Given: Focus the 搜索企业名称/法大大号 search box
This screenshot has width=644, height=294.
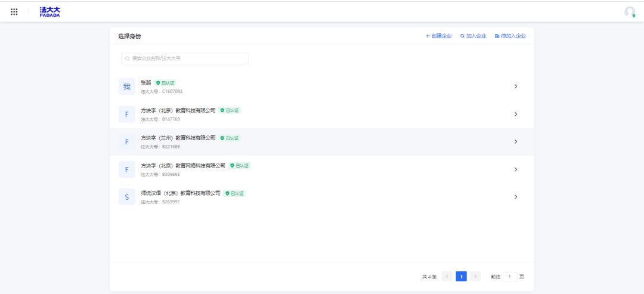Looking at the screenshot, I should pos(185,58).
